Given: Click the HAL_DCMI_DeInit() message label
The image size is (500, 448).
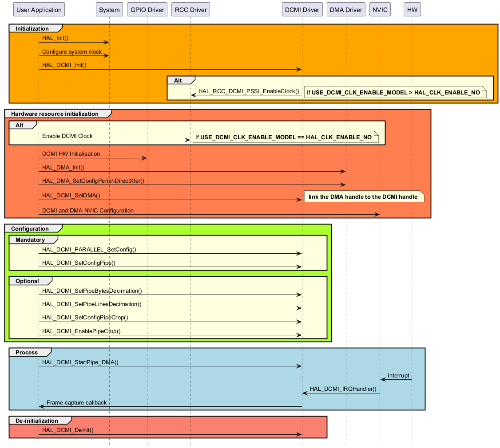Looking at the screenshot, I should pyautogui.click(x=68, y=430).
